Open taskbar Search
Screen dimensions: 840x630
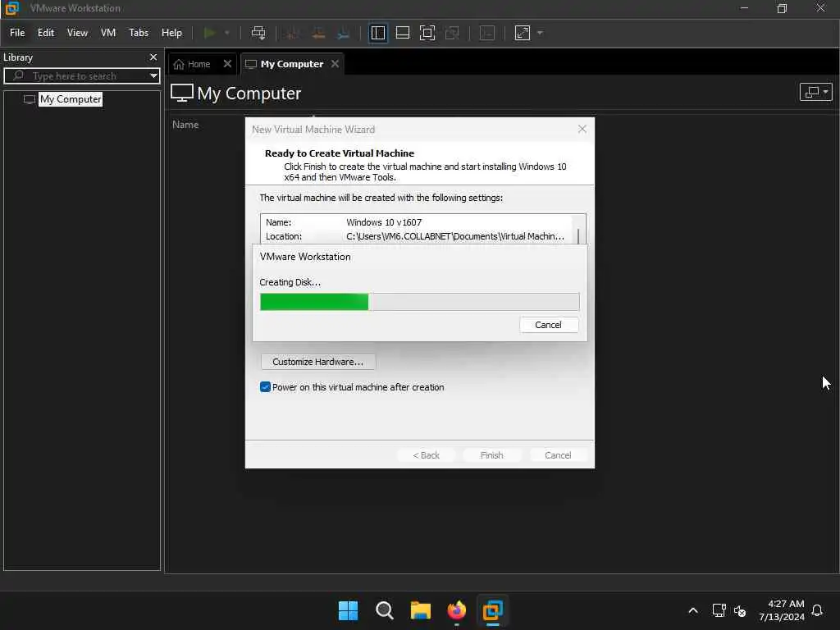pyautogui.click(x=384, y=610)
